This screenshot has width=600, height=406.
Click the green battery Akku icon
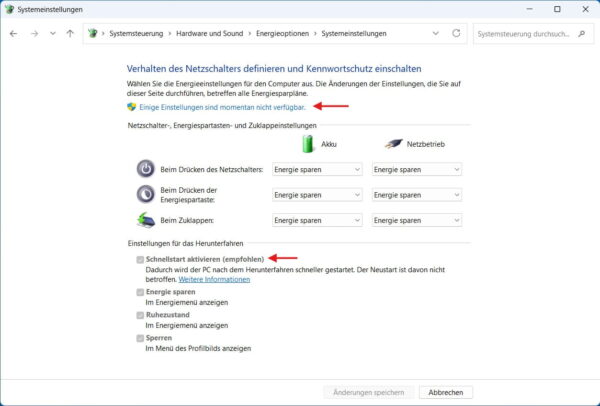308,144
